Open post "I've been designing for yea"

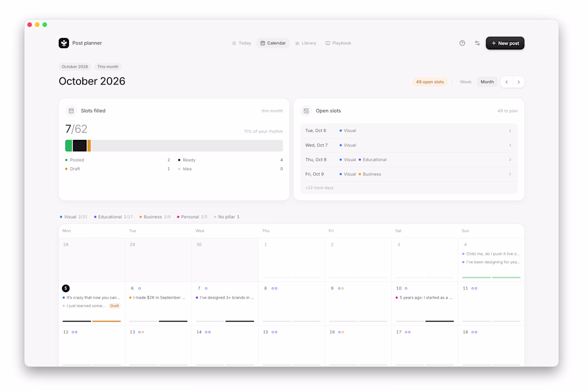coord(491,262)
